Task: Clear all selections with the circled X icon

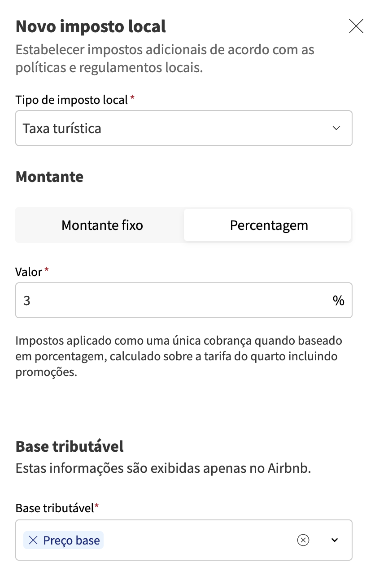Action: point(303,540)
